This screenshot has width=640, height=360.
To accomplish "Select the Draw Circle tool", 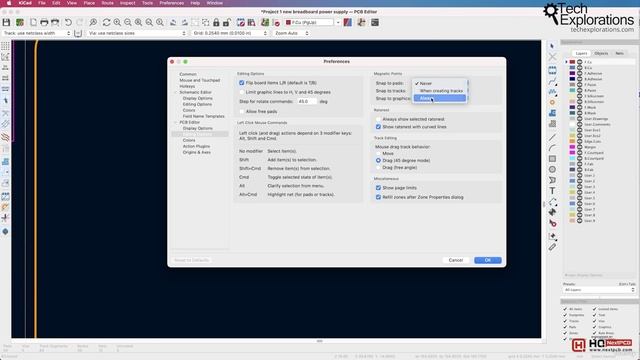I will [552, 169].
